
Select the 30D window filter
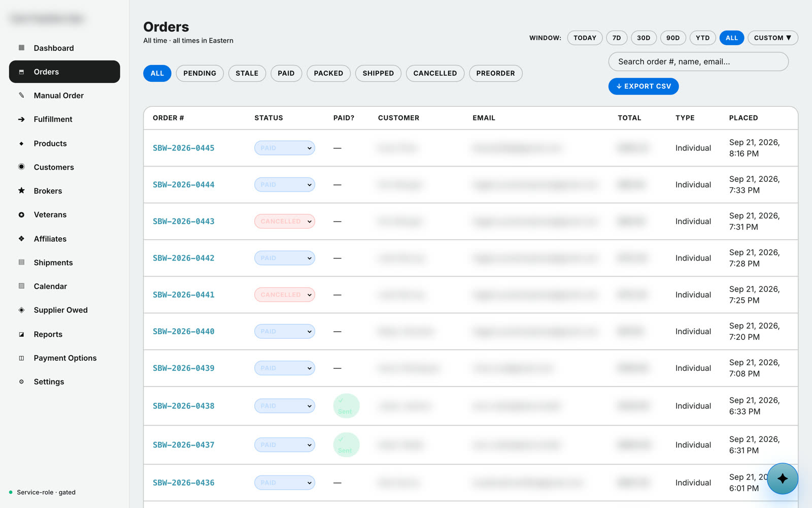[x=644, y=38]
